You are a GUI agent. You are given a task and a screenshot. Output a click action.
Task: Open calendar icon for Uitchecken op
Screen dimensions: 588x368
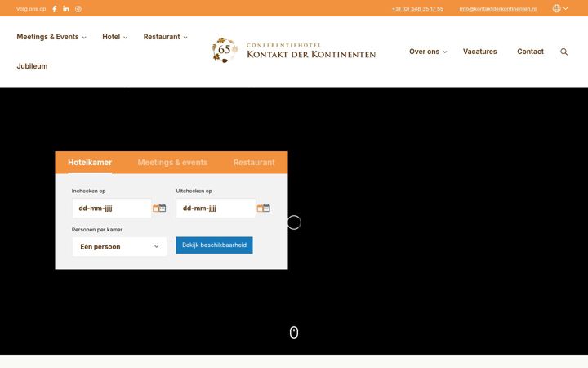click(263, 208)
